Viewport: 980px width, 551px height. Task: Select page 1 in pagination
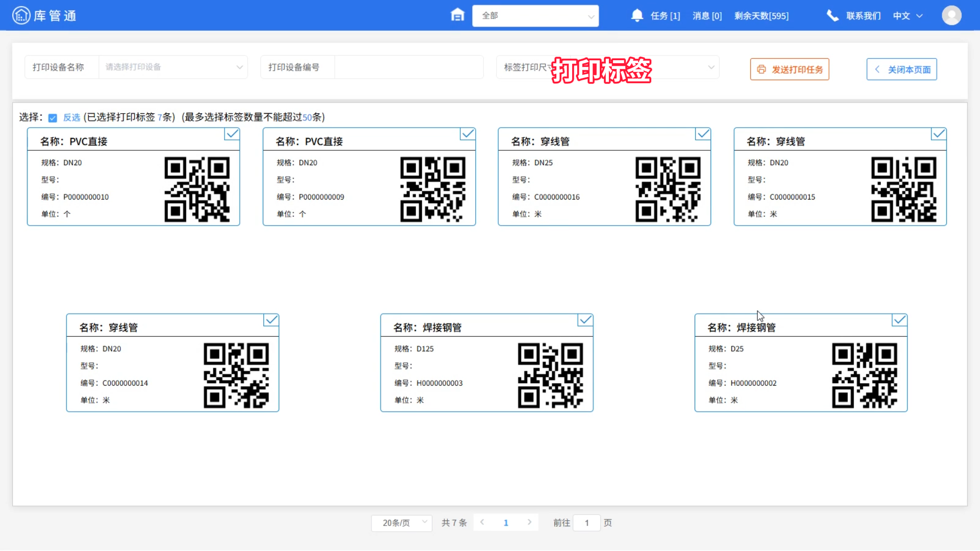506,523
